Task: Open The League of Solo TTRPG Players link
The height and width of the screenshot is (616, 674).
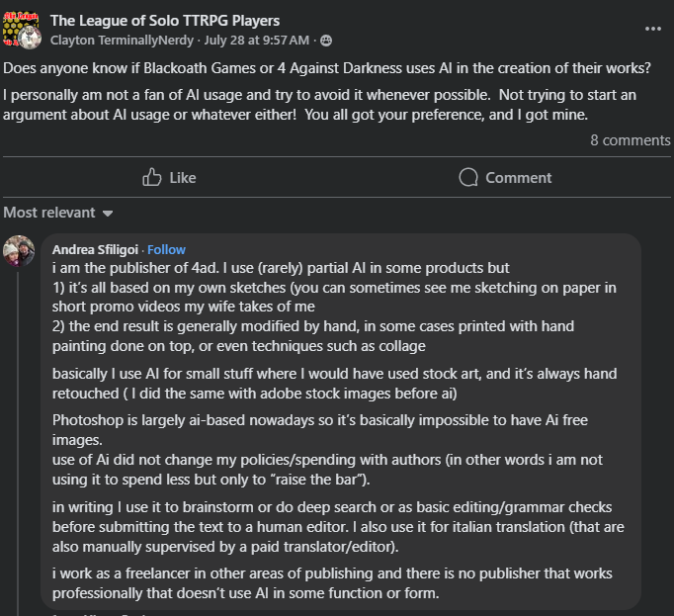Action: pos(164,20)
